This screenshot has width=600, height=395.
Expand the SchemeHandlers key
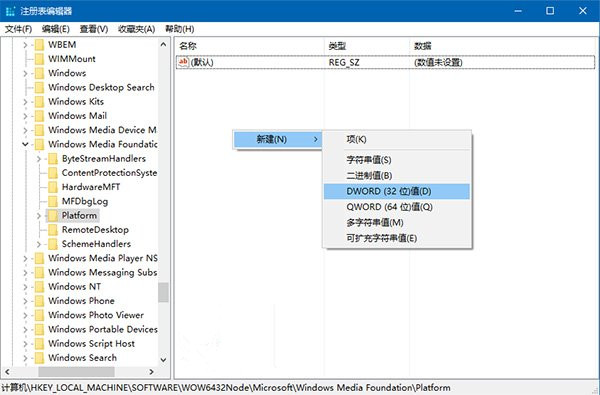(x=39, y=244)
